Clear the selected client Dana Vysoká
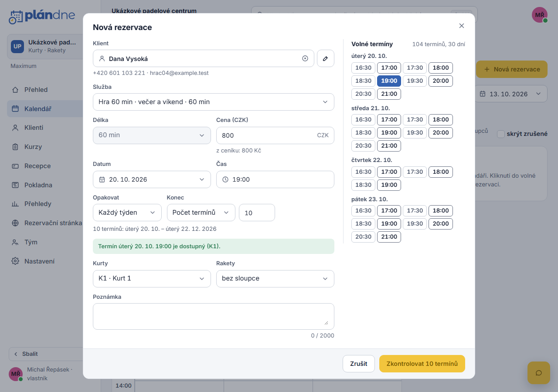The image size is (558, 392). (x=305, y=58)
